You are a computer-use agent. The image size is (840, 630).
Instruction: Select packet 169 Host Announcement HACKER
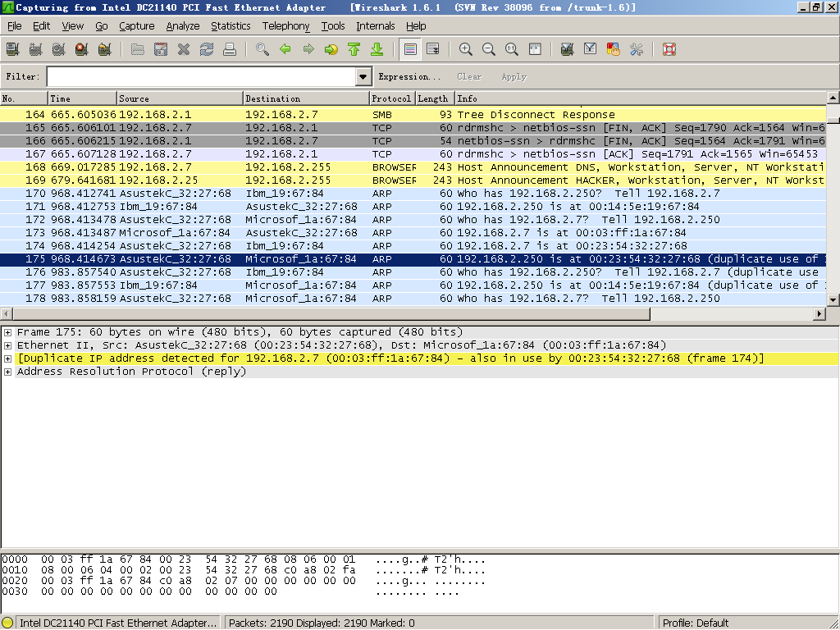pos(413,180)
